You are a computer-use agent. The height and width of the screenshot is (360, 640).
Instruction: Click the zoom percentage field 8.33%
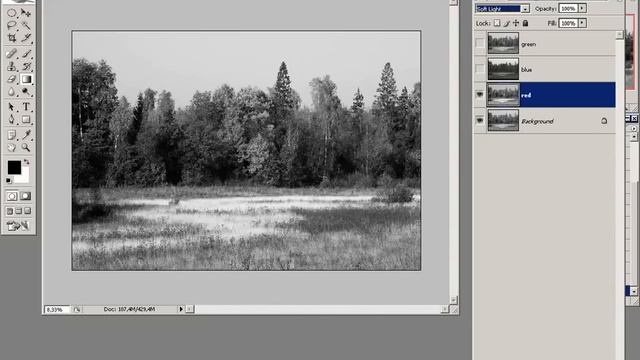click(x=57, y=309)
